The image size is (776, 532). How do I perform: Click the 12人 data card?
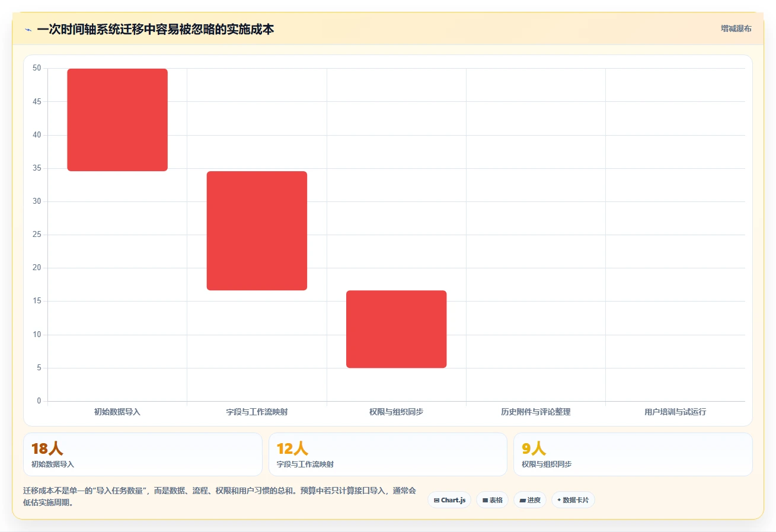tap(388, 454)
